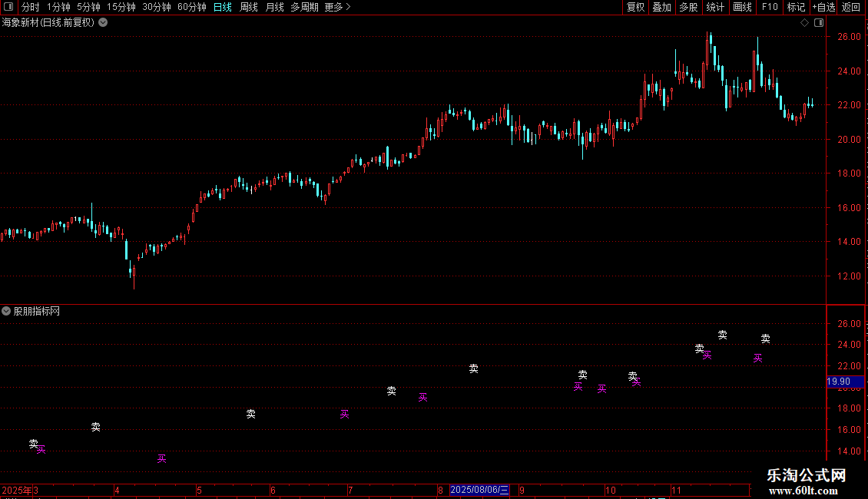Select the 1分钟 period tab
The width and height of the screenshot is (868, 499).
[x=58, y=7]
